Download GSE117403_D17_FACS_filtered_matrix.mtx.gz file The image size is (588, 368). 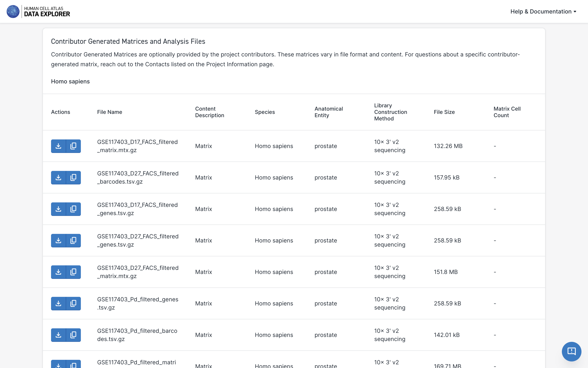click(x=58, y=146)
